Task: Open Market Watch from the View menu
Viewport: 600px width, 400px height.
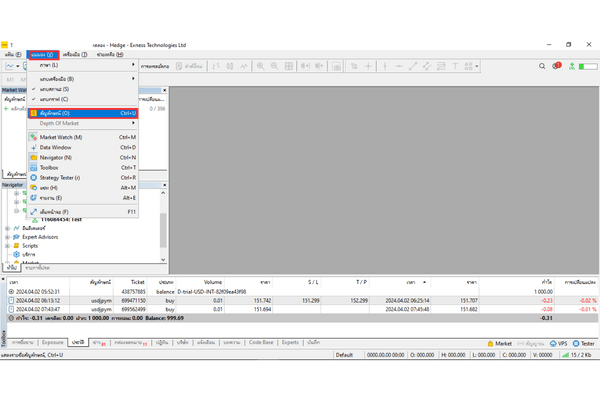Action: tap(60, 137)
